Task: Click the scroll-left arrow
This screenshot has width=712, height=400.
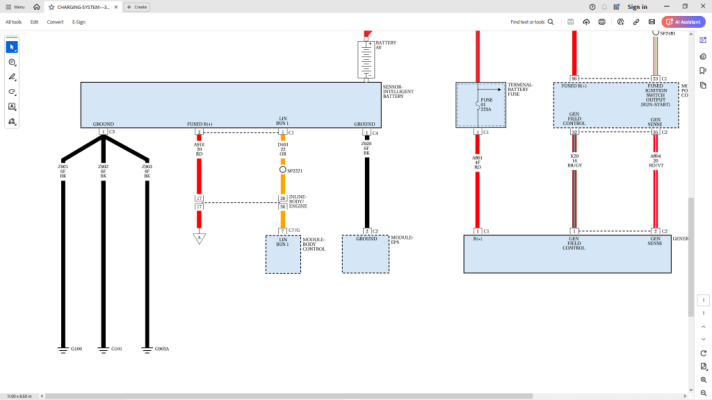Action: [42, 396]
